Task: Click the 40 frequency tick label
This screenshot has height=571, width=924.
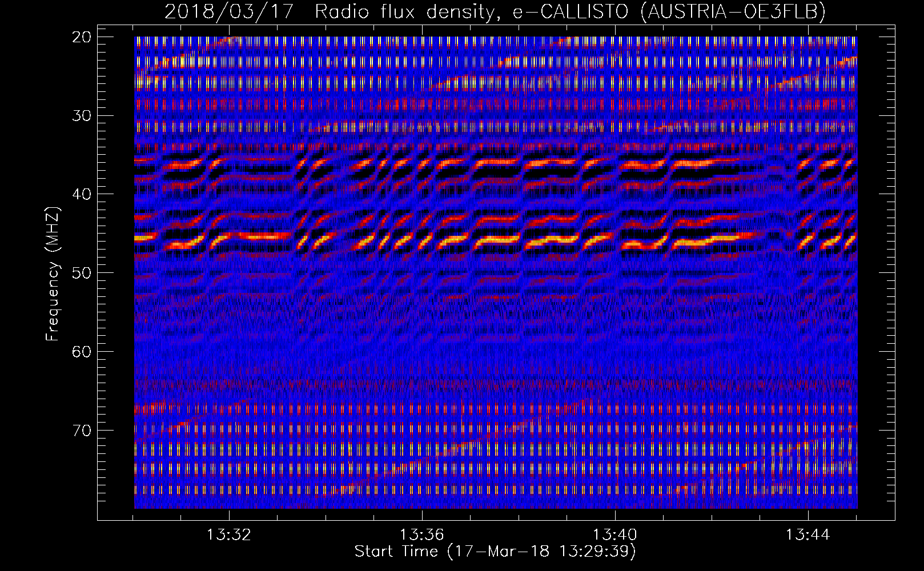Action: click(82, 194)
